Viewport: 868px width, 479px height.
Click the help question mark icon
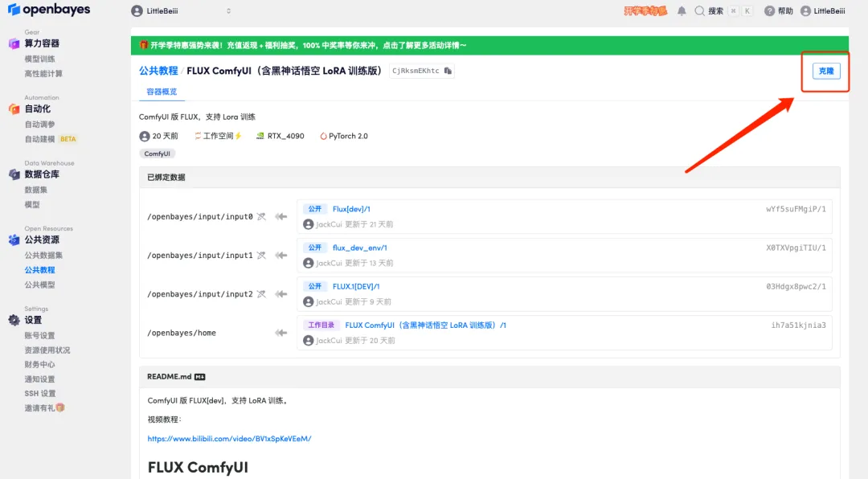769,11
